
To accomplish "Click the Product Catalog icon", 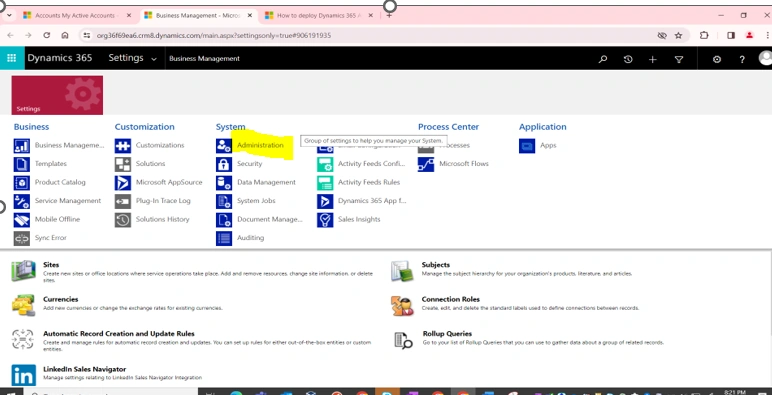I will [x=22, y=183].
